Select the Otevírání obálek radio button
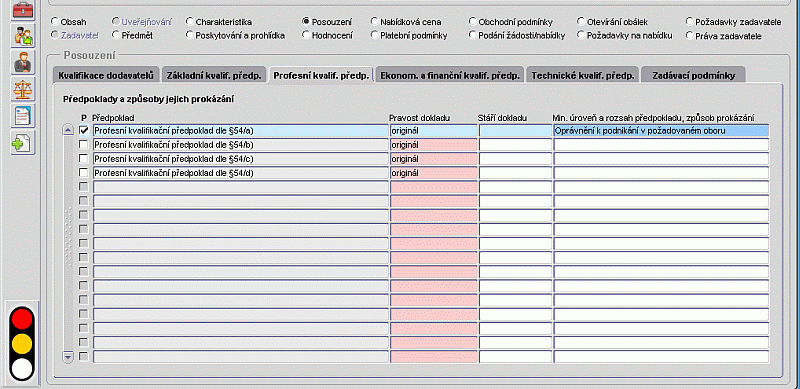 [x=581, y=22]
